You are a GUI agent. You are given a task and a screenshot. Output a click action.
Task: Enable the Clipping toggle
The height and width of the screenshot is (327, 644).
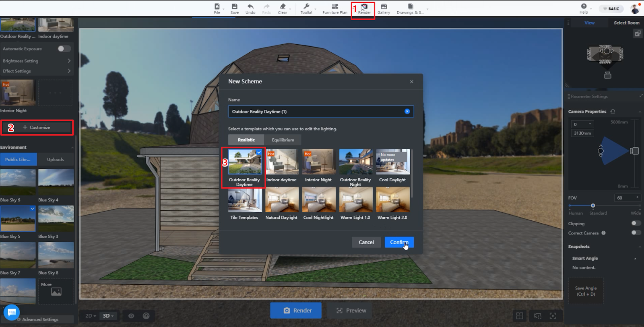pyautogui.click(x=636, y=223)
